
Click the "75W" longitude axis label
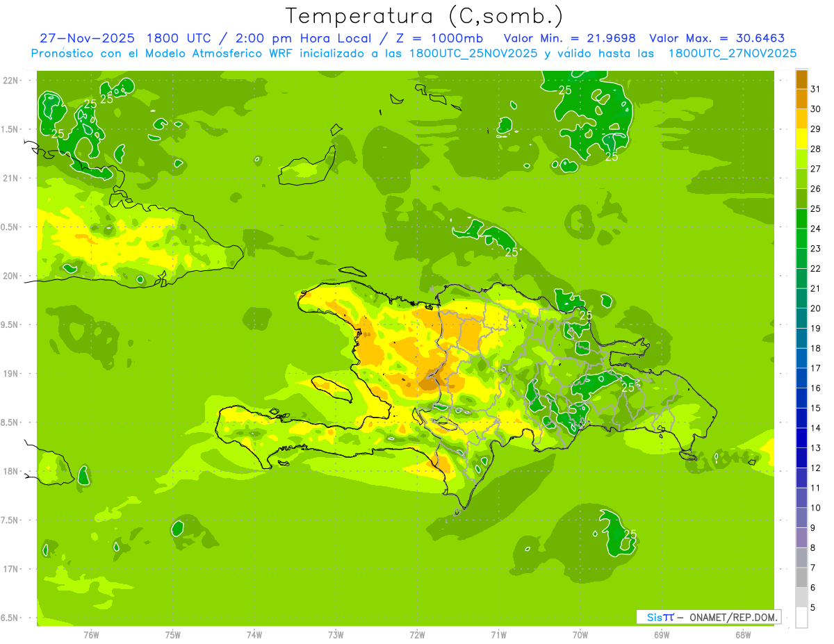pos(173,634)
